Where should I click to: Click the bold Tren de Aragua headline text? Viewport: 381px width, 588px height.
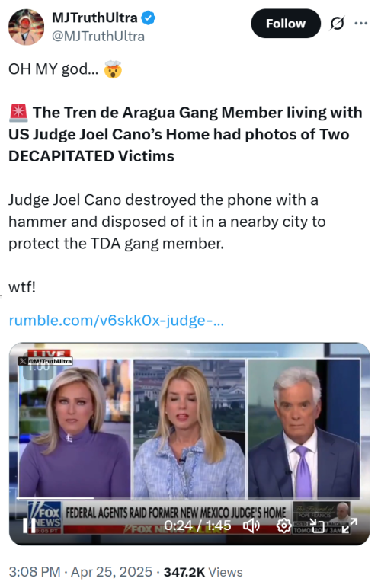click(x=185, y=134)
